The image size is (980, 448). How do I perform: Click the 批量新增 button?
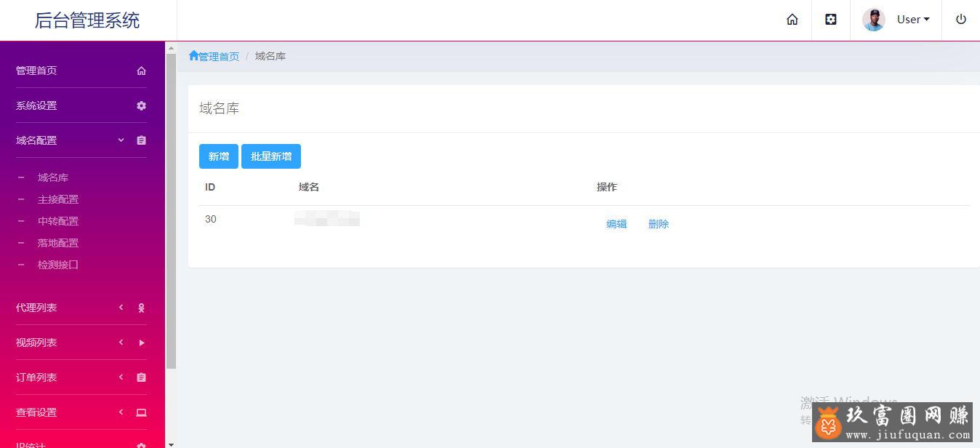(x=271, y=156)
